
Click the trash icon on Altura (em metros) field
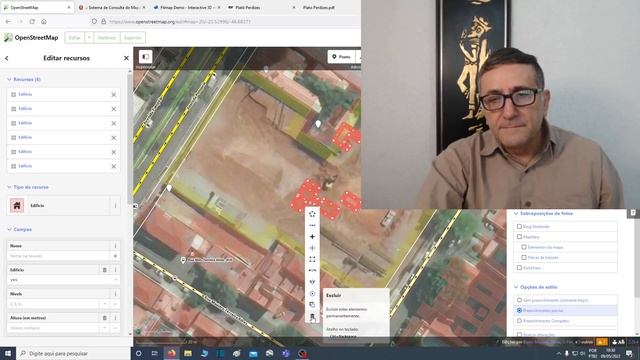(104, 318)
